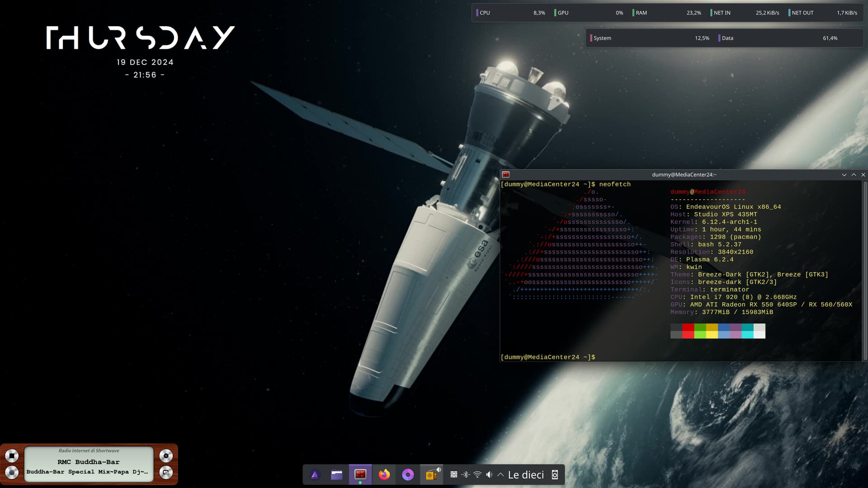
Task: Close the Shortwave radio widget
Action: pyautogui.click(x=166, y=456)
